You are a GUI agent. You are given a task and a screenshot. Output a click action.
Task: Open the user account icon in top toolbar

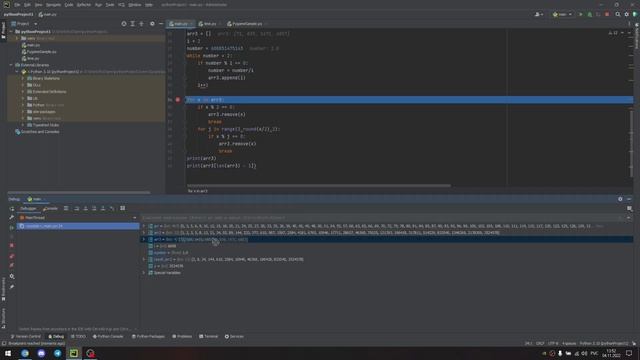click(539, 14)
